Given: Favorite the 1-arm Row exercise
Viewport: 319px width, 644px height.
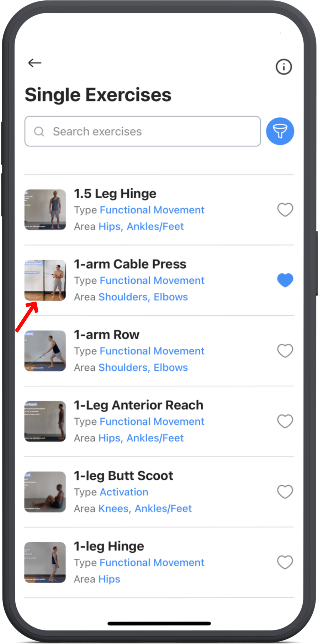Looking at the screenshot, I should coord(285,351).
